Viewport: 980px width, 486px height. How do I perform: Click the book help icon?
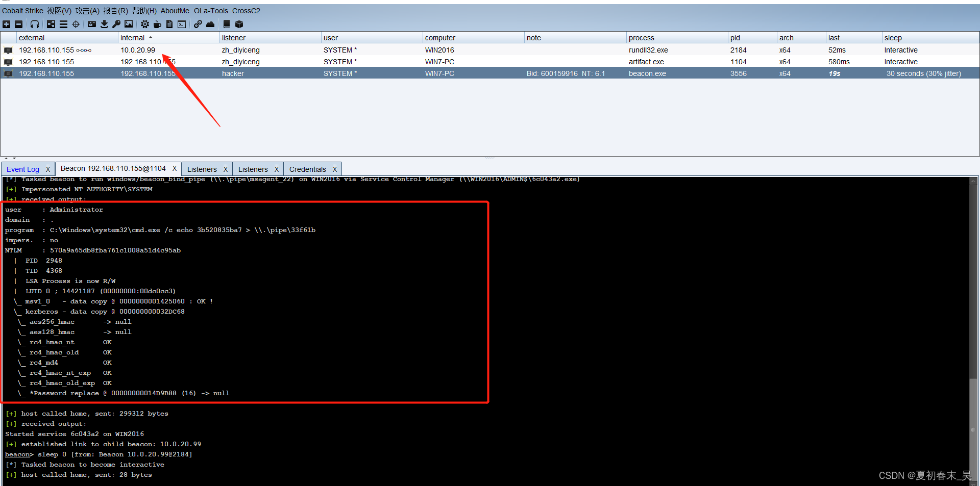pos(227,24)
